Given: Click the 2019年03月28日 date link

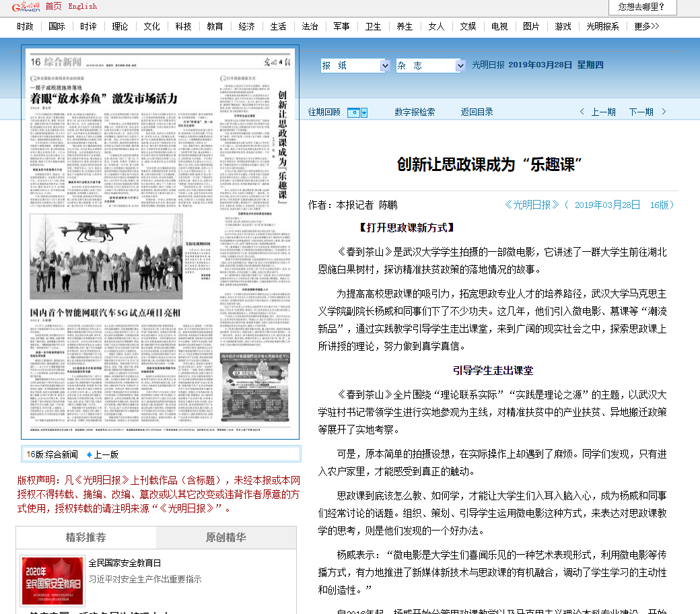Looking at the screenshot, I should pyautogui.click(x=607, y=205).
